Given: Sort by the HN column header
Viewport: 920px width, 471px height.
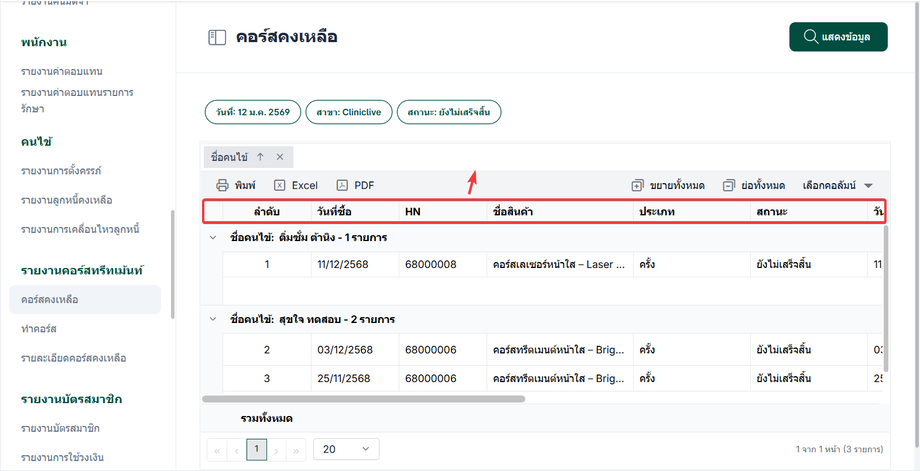Looking at the screenshot, I should point(443,212).
